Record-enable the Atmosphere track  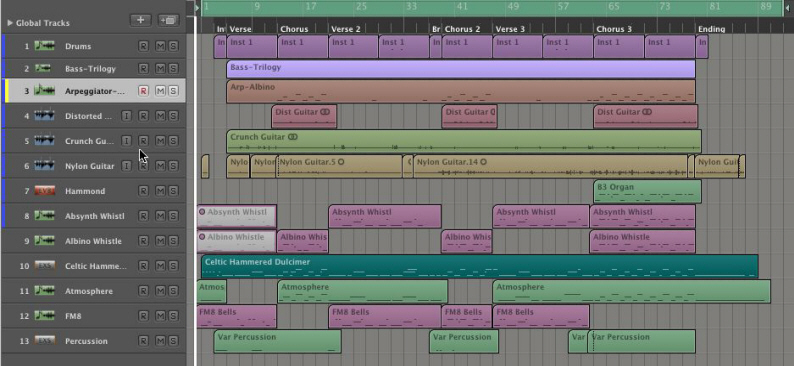coord(143,291)
